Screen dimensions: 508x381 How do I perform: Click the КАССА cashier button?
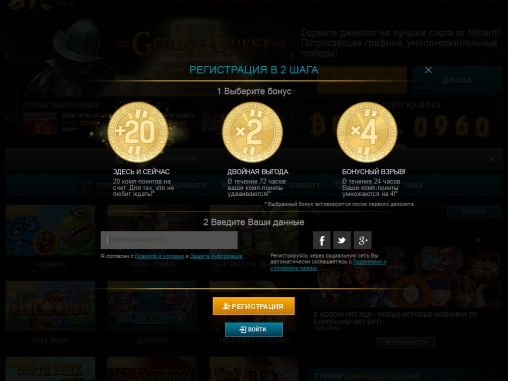[x=457, y=80]
